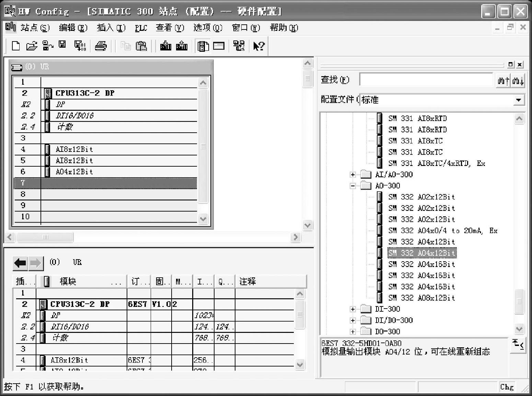Expand the DI-300 folder
Screen dimensions: 532x396
pyautogui.click(x=352, y=309)
